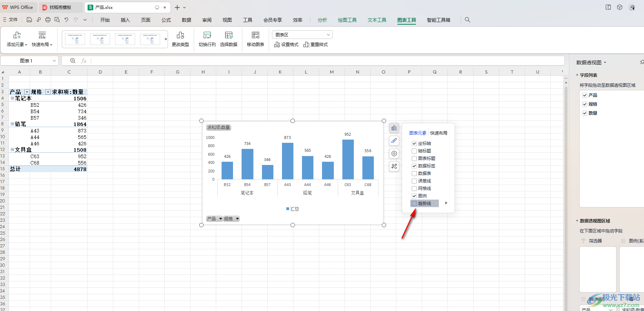The height and width of the screenshot is (311, 644).
Task: Open the 文件 menu
Action: [x=10, y=20]
